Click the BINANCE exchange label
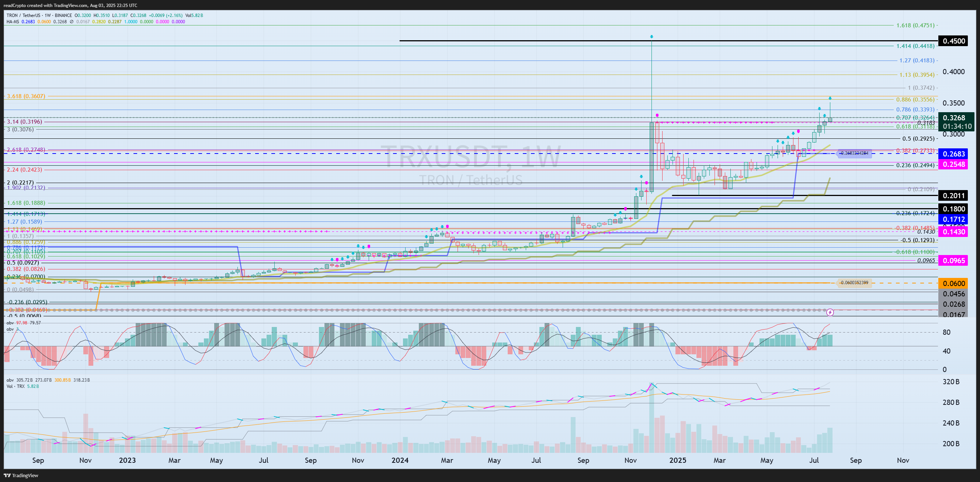Image resolution: width=980 pixels, height=482 pixels. coord(63,16)
